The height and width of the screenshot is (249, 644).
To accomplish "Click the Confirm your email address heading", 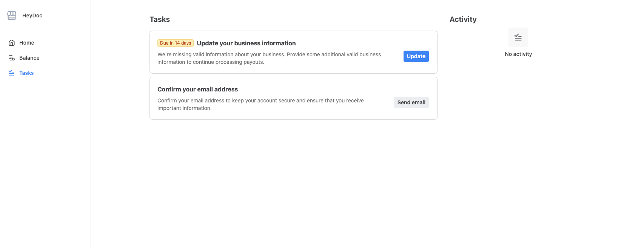I will point(197,89).
